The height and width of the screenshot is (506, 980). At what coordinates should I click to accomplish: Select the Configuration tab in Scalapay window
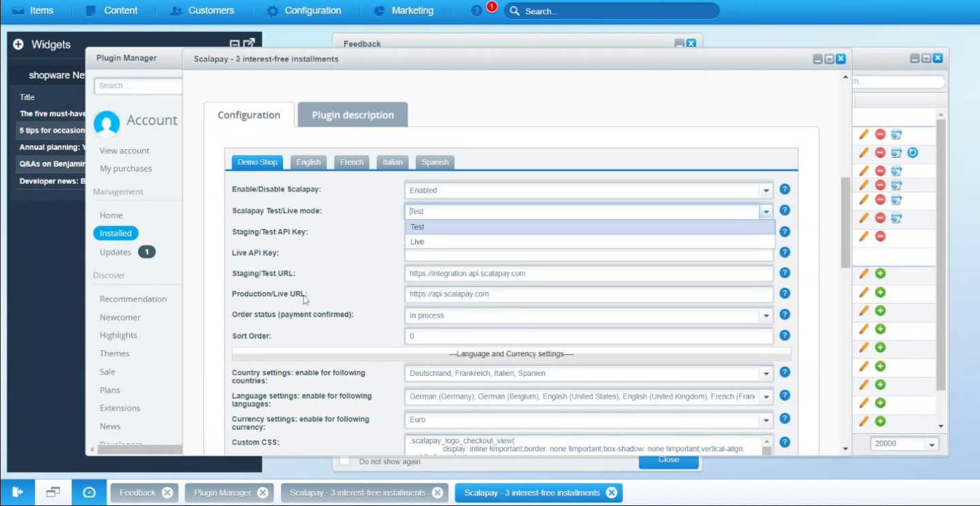click(249, 115)
